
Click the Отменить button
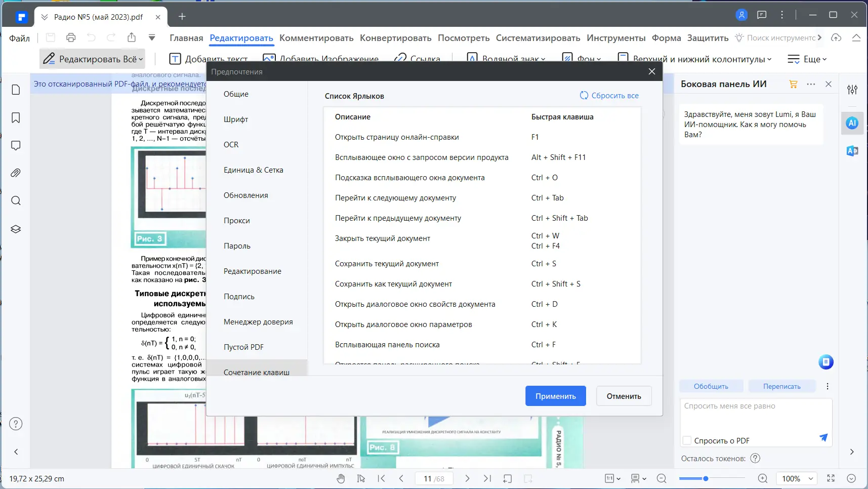[624, 396]
